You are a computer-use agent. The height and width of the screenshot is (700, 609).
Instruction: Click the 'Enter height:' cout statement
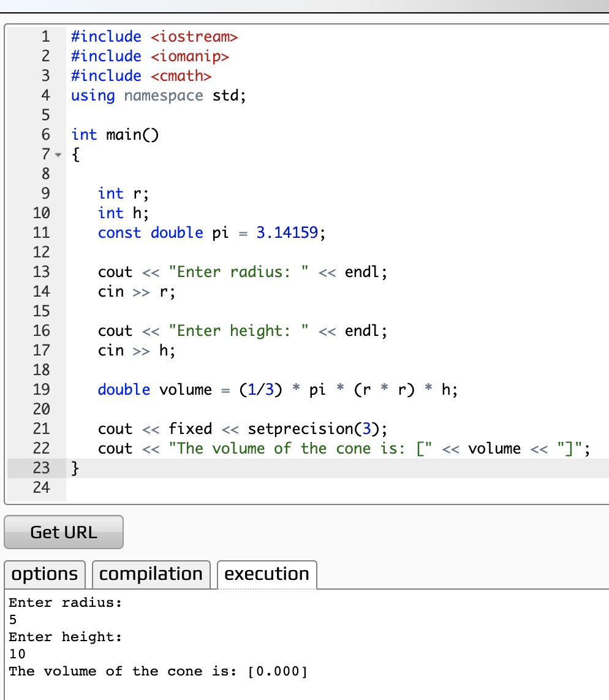point(242,330)
